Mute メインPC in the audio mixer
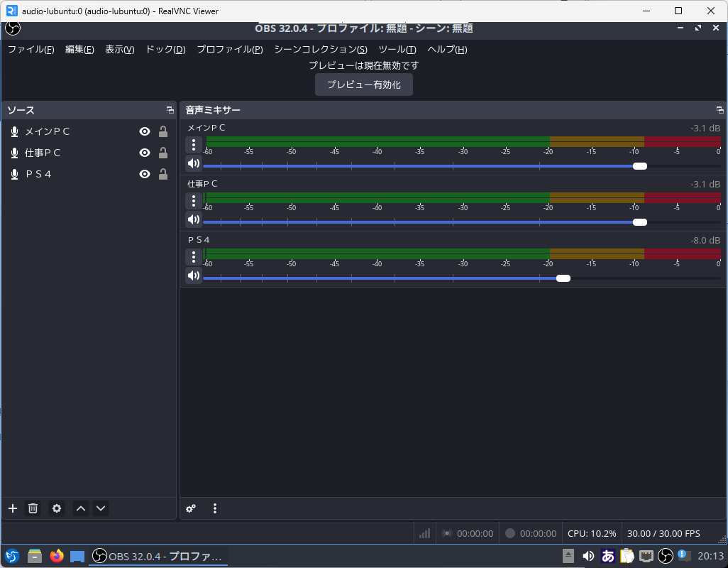This screenshot has width=728, height=568. [x=194, y=163]
